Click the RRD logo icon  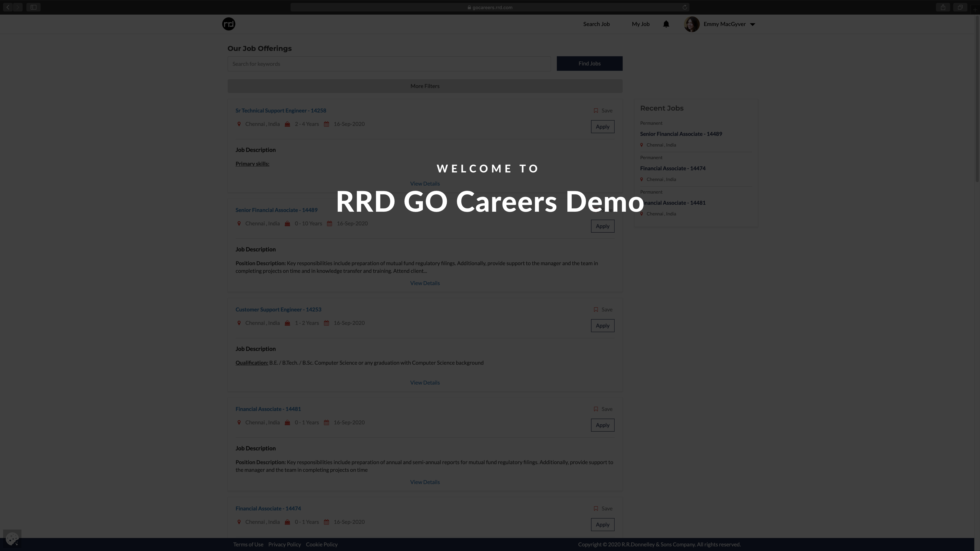click(x=229, y=24)
